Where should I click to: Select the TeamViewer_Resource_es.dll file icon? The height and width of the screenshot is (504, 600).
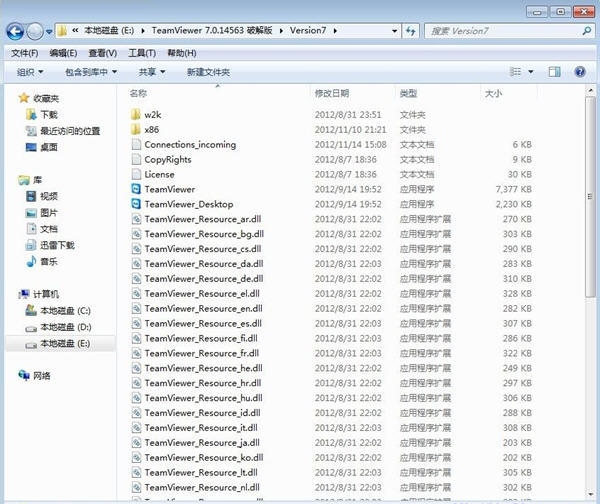pyautogui.click(x=136, y=323)
